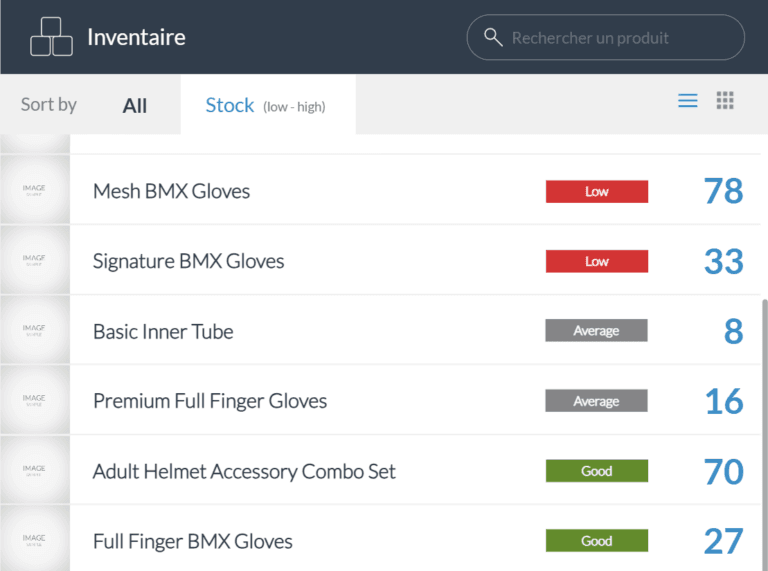The width and height of the screenshot is (768, 571).
Task: Click the Inventaire boxes logo icon
Action: tap(51, 37)
